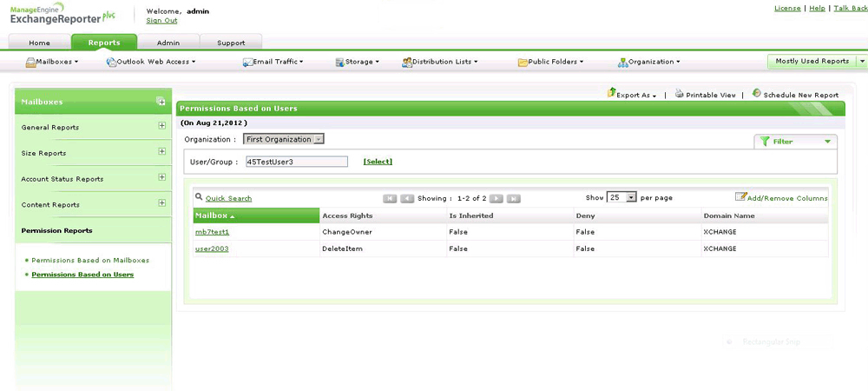The width and height of the screenshot is (868, 391).
Task: Switch to the Reports tab
Action: click(104, 42)
